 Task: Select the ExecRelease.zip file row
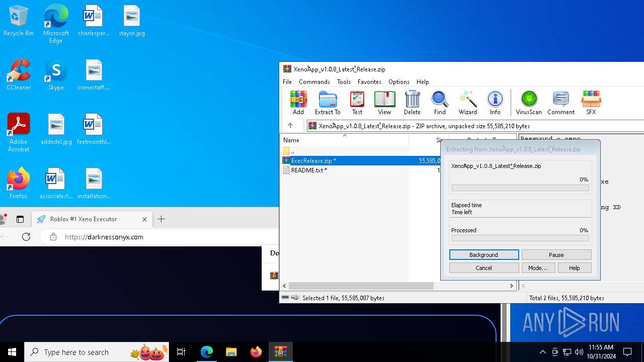coord(361,161)
